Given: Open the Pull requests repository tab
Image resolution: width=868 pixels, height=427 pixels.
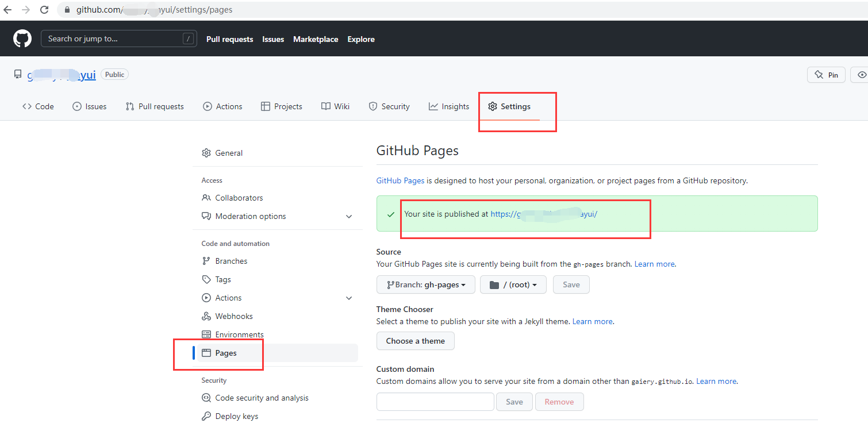Looking at the screenshot, I should coord(155,106).
